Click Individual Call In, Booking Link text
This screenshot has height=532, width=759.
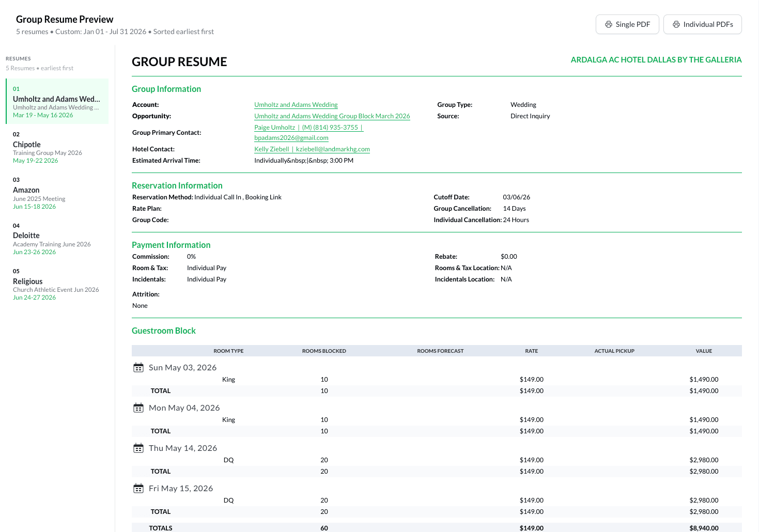[x=238, y=197]
